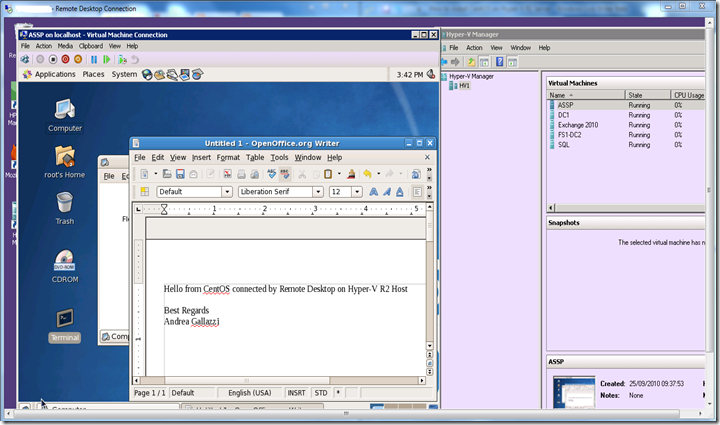
Task: Open the Format menu in Writer
Action: pos(228,157)
